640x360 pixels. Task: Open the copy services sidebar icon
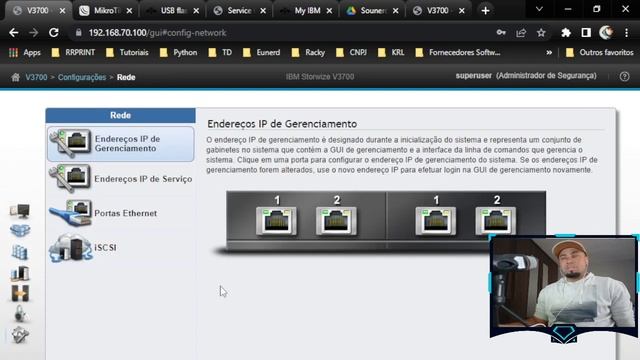[x=20, y=293]
